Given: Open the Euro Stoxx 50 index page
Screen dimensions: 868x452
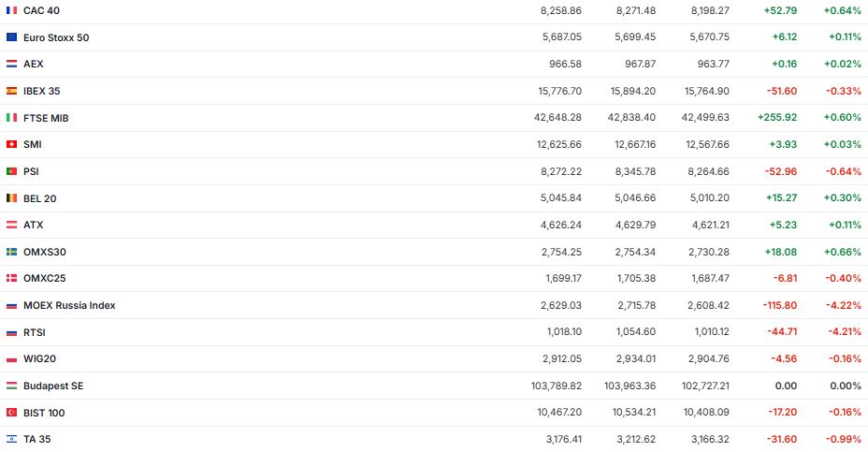Looking at the screenshot, I should pyautogui.click(x=56, y=37).
